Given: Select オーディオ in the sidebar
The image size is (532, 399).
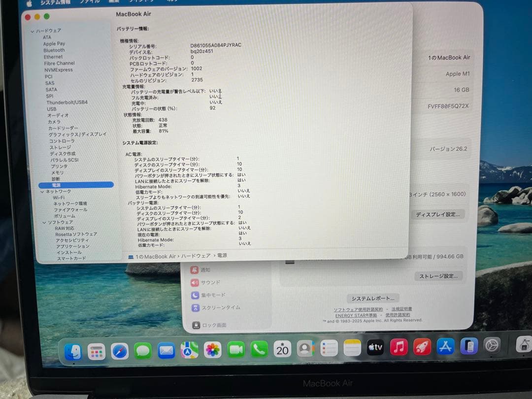Looking at the screenshot, I should [58, 115].
